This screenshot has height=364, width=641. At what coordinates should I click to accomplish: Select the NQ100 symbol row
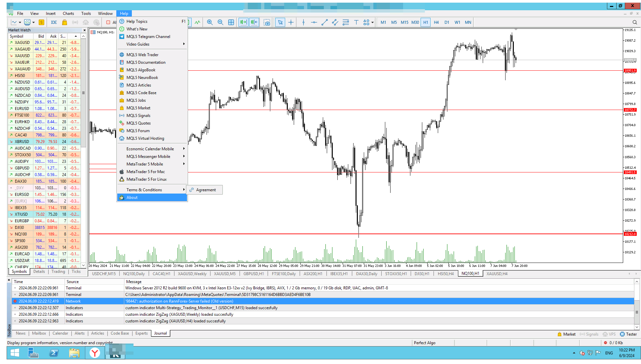point(44,234)
